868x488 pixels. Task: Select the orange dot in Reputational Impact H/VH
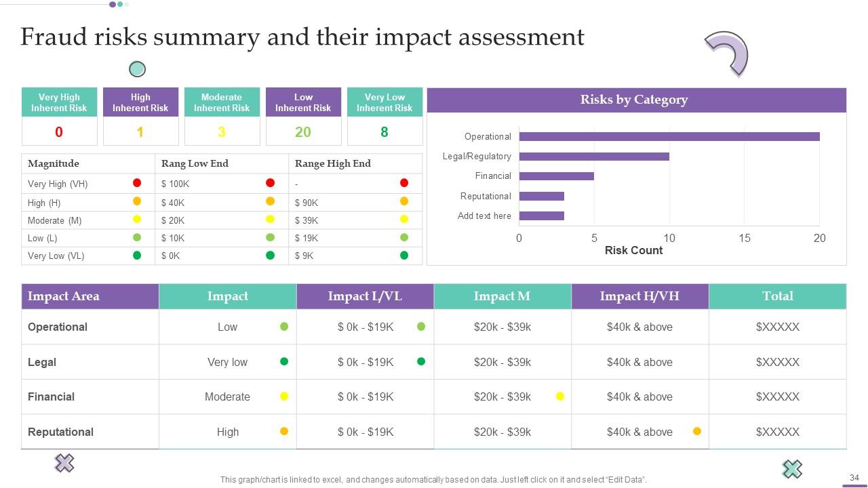[696, 431]
